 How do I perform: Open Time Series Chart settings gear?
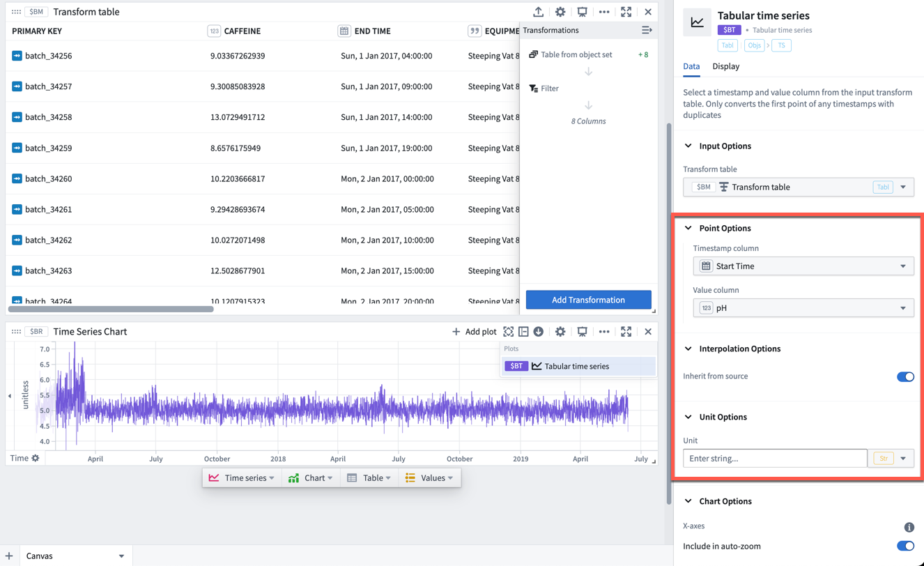pyautogui.click(x=560, y=332)
